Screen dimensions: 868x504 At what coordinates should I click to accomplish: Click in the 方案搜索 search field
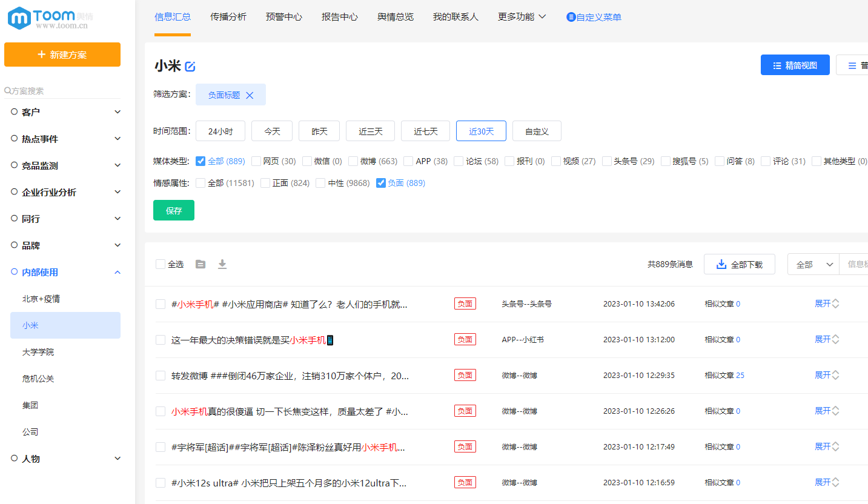62,91
